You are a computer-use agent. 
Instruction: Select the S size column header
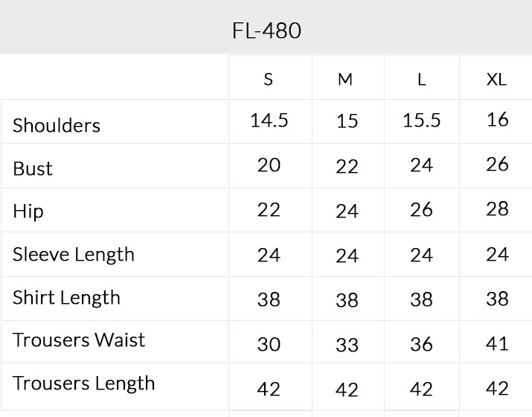pos(268,80)
